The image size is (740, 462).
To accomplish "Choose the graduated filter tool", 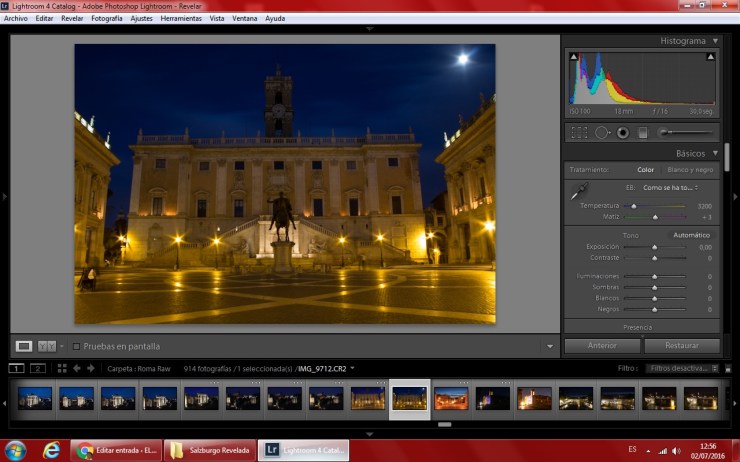I will (x=643, y=132).
